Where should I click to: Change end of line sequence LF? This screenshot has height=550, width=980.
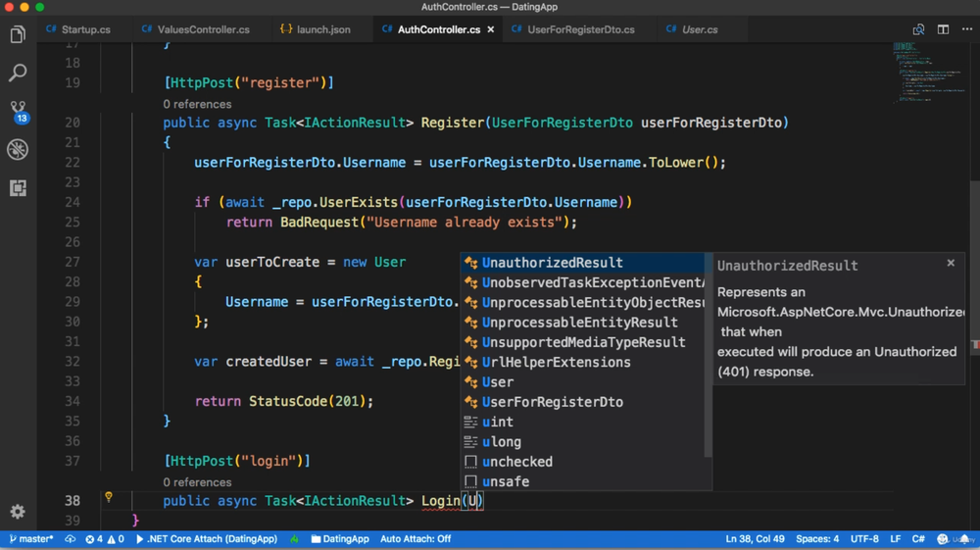(x=895, y=539)
